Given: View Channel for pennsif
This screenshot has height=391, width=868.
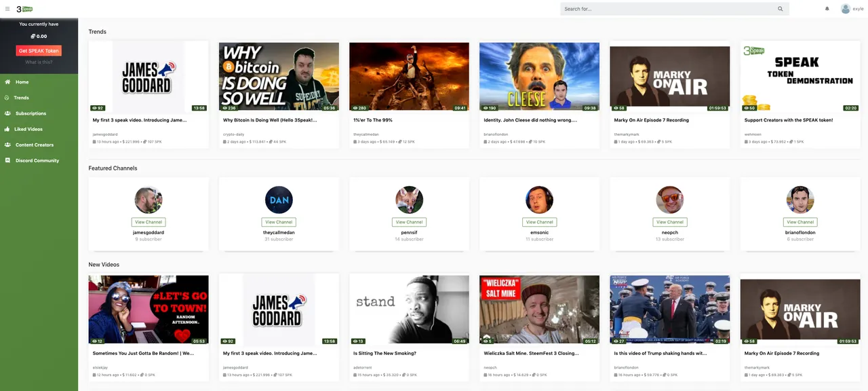Looking at the screenshot, I should [409, 222].
